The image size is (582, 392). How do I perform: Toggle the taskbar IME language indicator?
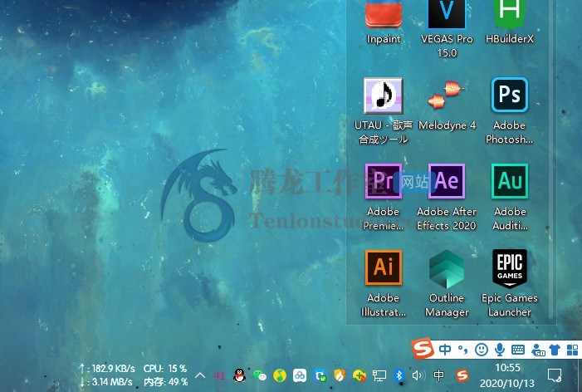coord(438,375)
